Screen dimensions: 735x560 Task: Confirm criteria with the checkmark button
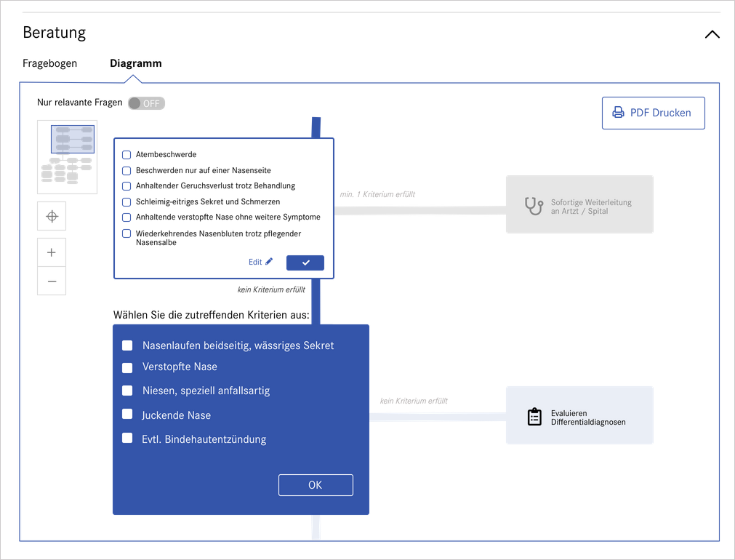(x=305, y=263)
